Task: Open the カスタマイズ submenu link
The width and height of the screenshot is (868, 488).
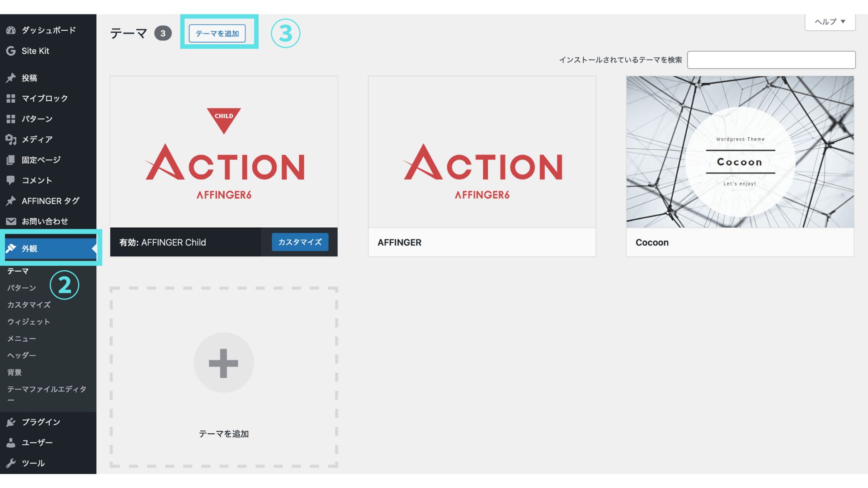Action: pyautogui.click(x=29, y=305)
